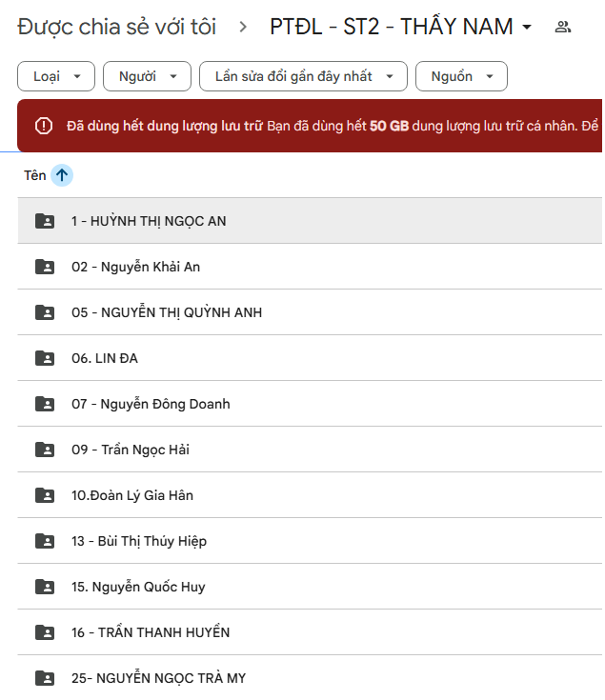
Task: Select folder 05 - NGUYỄN THỊ QUỲNH ANH
Action: pos(167,312)
